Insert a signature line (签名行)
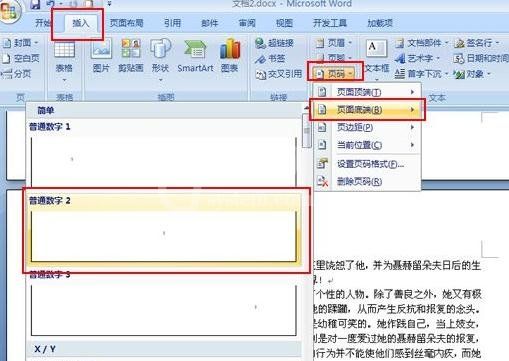This screenshot has width=509, height=361. [x=476, y=43]
